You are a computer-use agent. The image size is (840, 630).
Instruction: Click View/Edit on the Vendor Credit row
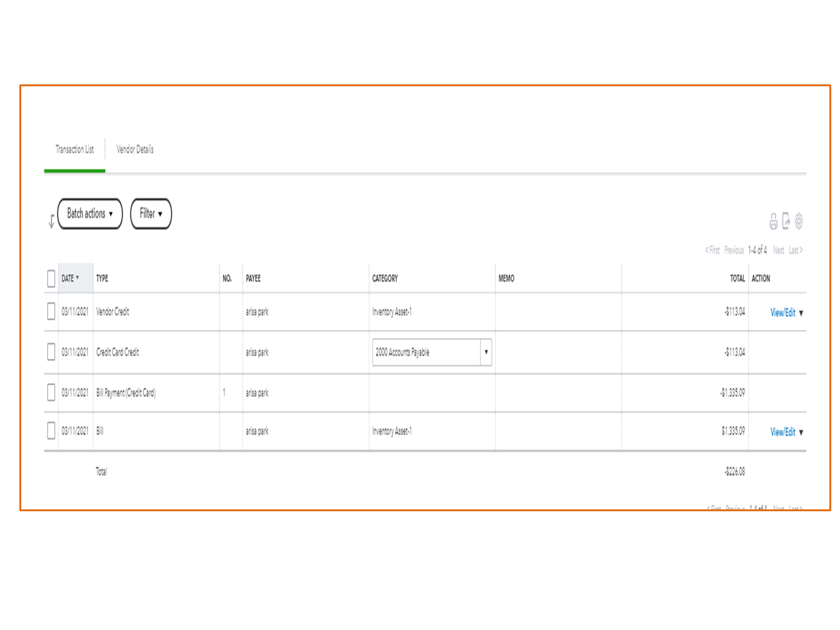point(783,312)
